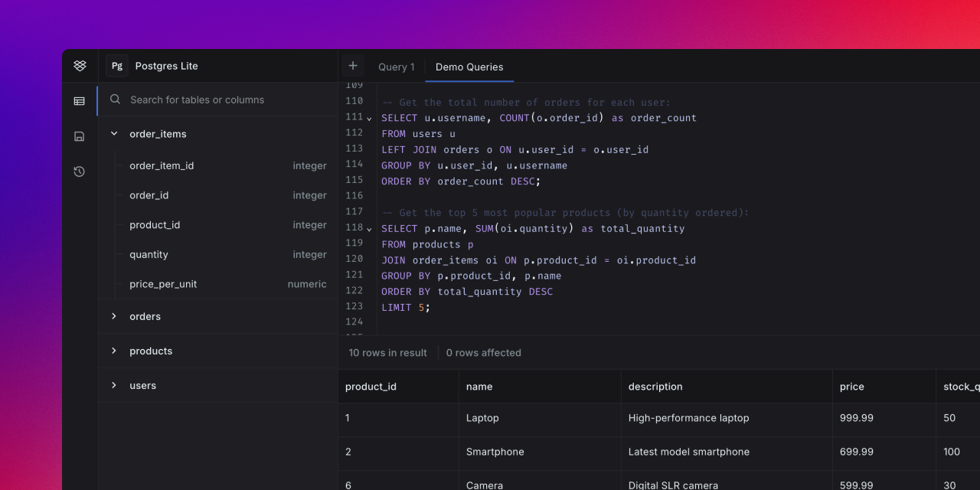Image resolution: width=980 pixels, height=490 pixels.
Task: Click the Pg database badge icon
Action: tap(117, 66)
